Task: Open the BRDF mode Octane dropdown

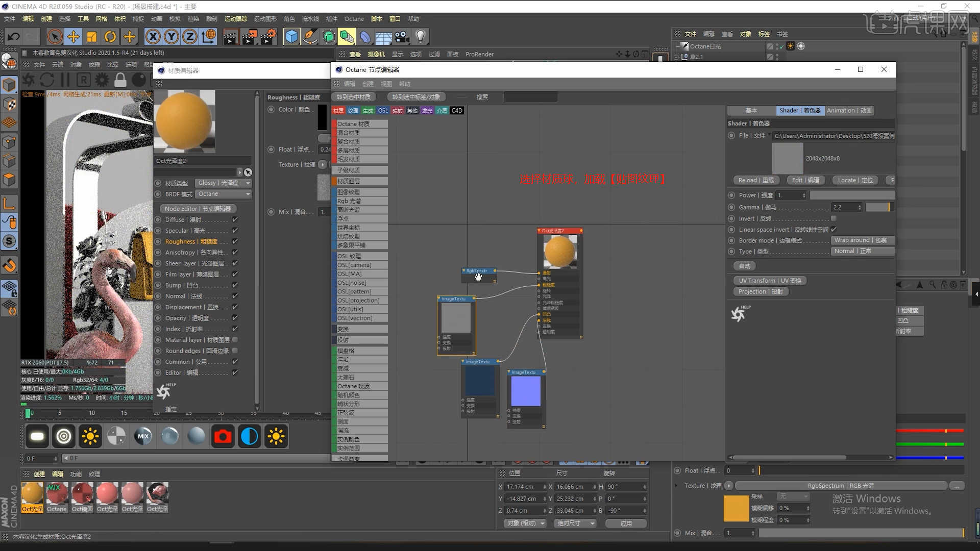Action: (224, 194)
